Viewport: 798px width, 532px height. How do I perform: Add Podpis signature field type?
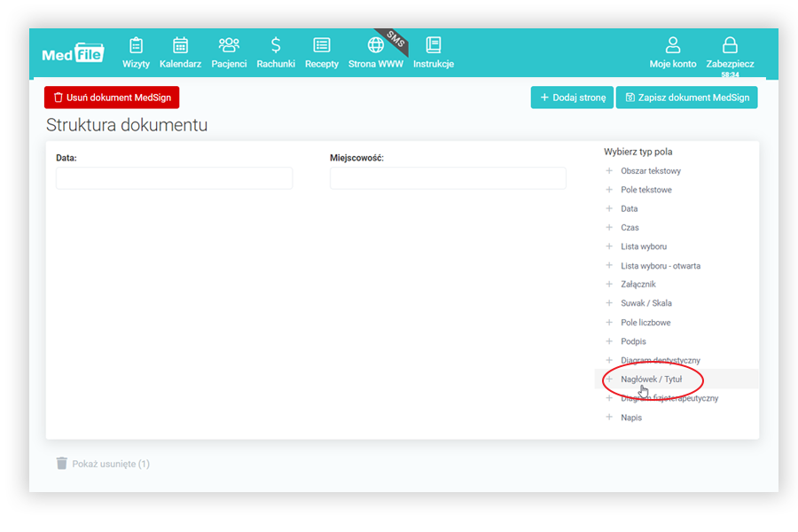[x=633, y=341]
